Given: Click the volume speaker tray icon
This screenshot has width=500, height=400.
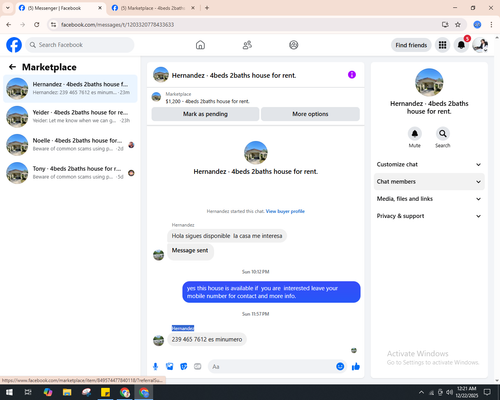Looking at the screenshot, I should pyautogui.click(x=449, y=392).
